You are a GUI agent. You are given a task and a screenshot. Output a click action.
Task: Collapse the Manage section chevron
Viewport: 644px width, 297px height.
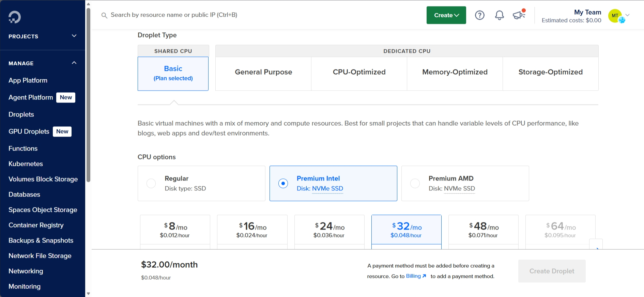pyautogui.click(x=74, y=63)
